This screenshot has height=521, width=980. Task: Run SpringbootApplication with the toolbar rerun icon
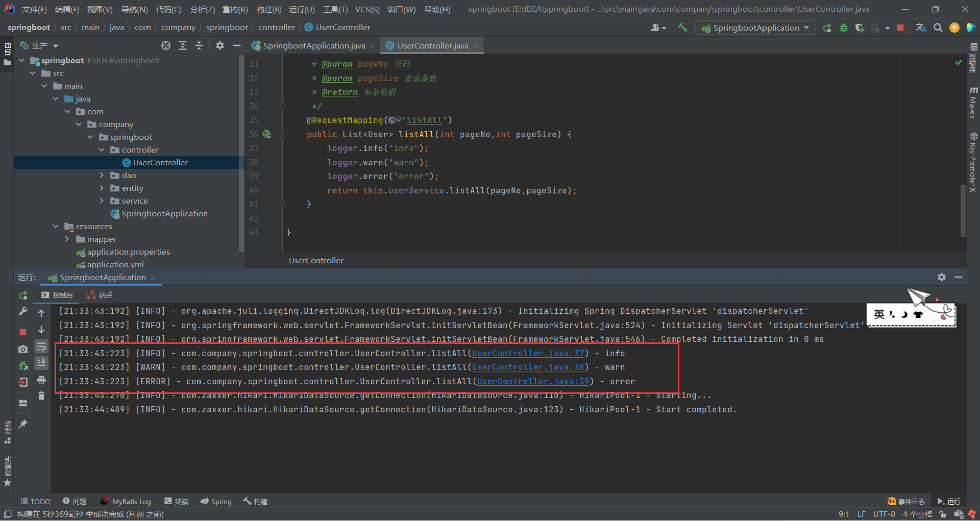tap(827, 28)
